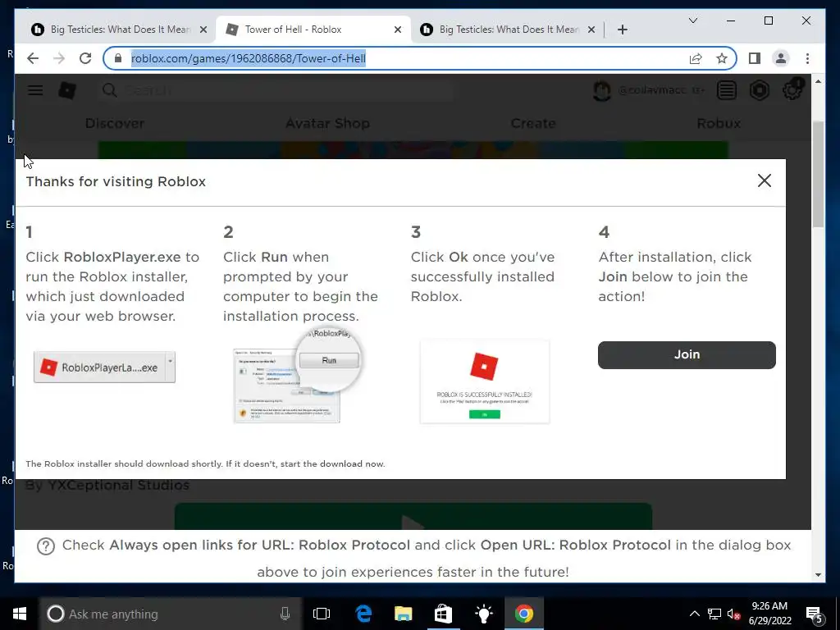Viewport: 840px width, 630px height.
Task: Open the Avatar Shop page
Action: coord(327,123)
